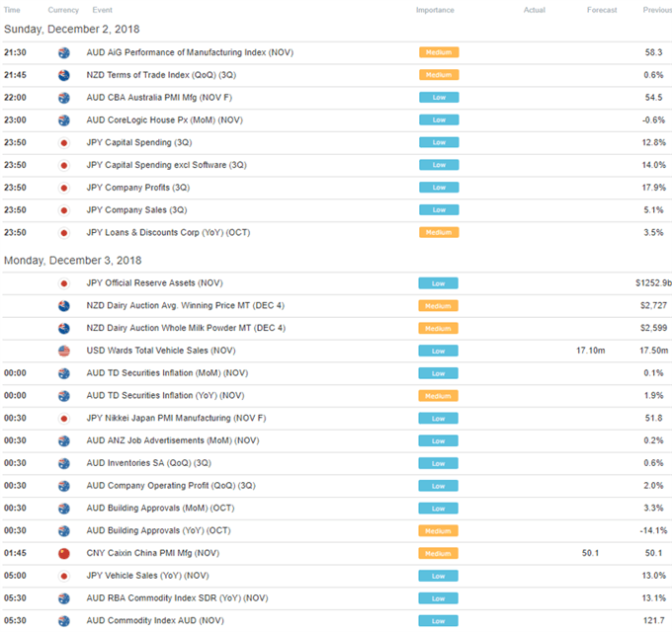Image resolution: width=672 pixels, height=632 pixels.
Task: Click the Actual column header
Action: (535, 10)
